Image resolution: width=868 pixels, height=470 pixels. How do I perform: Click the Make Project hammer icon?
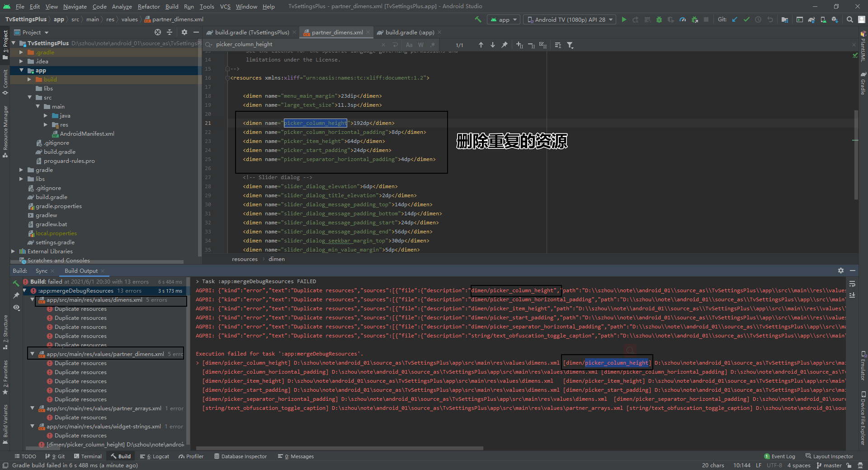point(478,19)
